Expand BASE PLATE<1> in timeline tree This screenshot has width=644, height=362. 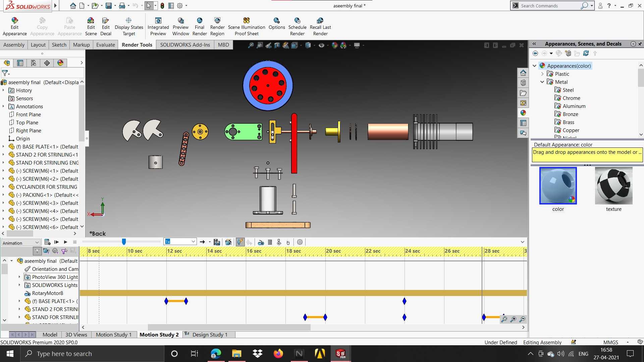[x=19, y=301]
